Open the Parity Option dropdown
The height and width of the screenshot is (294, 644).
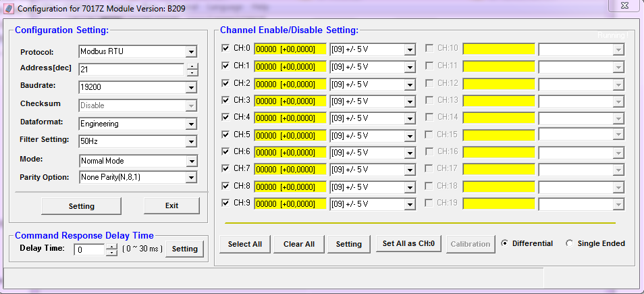click(x=191, y=178)
